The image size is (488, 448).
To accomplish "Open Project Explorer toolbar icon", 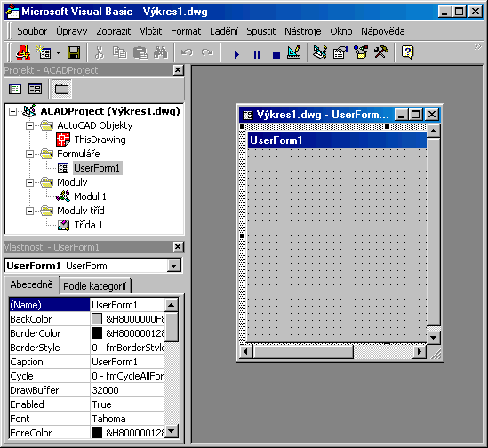I will 320,52.
